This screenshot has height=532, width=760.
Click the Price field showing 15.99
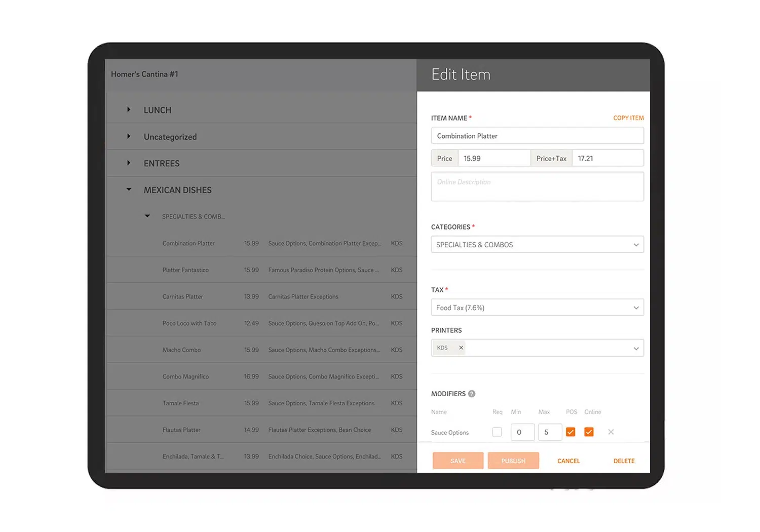click(x=494, y=158)
